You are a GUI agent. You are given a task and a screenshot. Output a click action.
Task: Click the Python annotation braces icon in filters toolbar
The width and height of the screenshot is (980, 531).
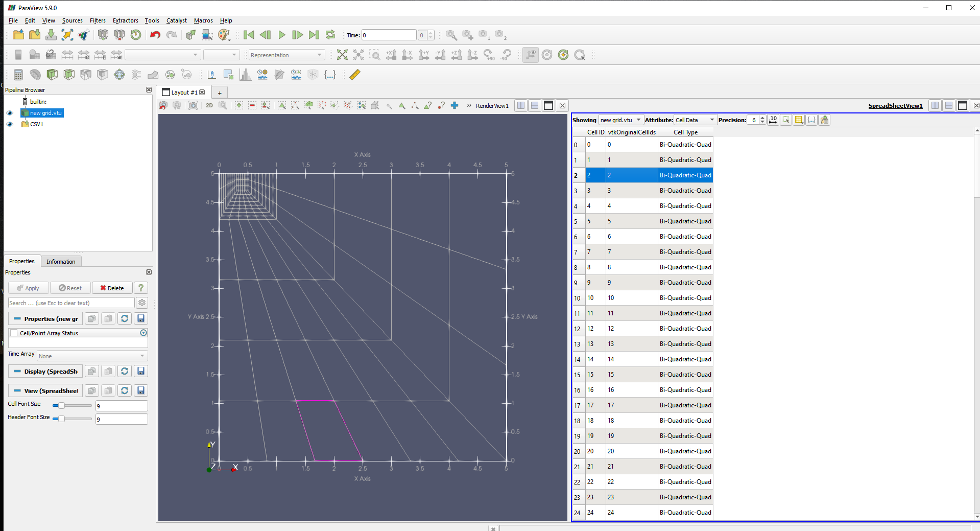[330, 75]
